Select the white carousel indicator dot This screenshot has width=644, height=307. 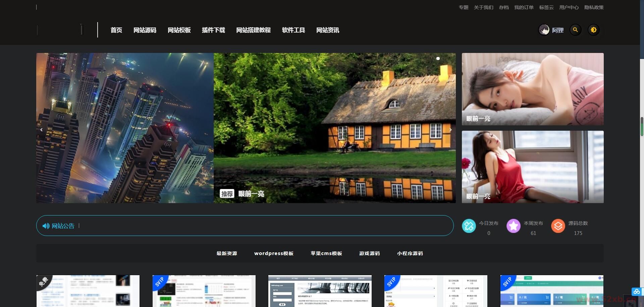438,58
